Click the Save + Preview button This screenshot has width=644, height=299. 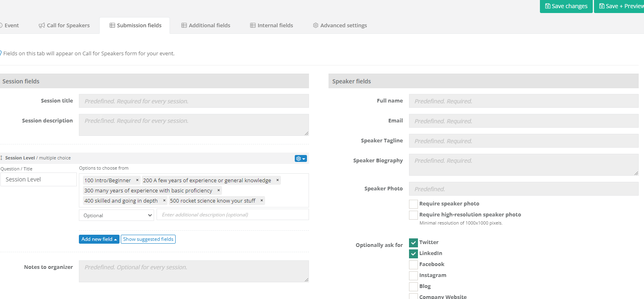(x=619, y=6)
